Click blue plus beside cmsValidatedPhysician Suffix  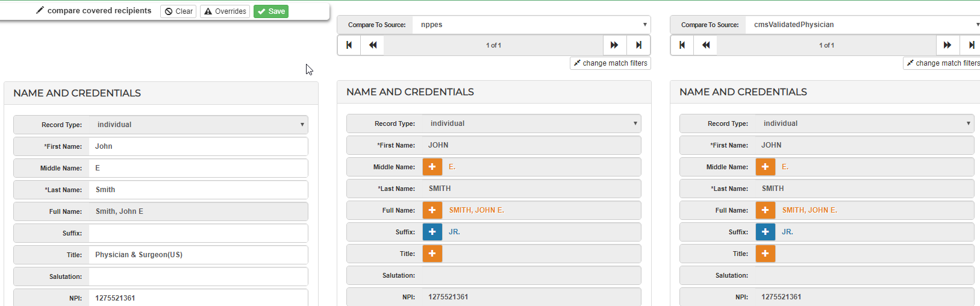(765, 232)
